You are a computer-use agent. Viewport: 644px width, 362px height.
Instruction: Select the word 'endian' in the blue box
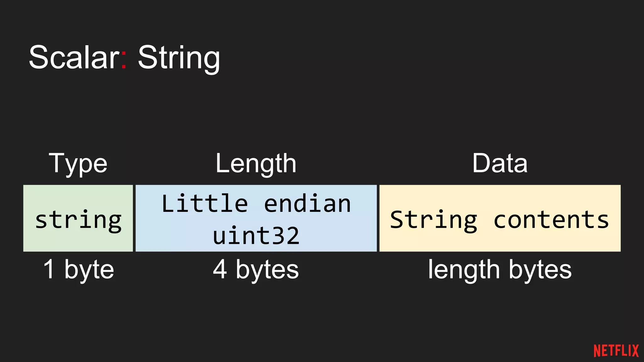[307, 204]
